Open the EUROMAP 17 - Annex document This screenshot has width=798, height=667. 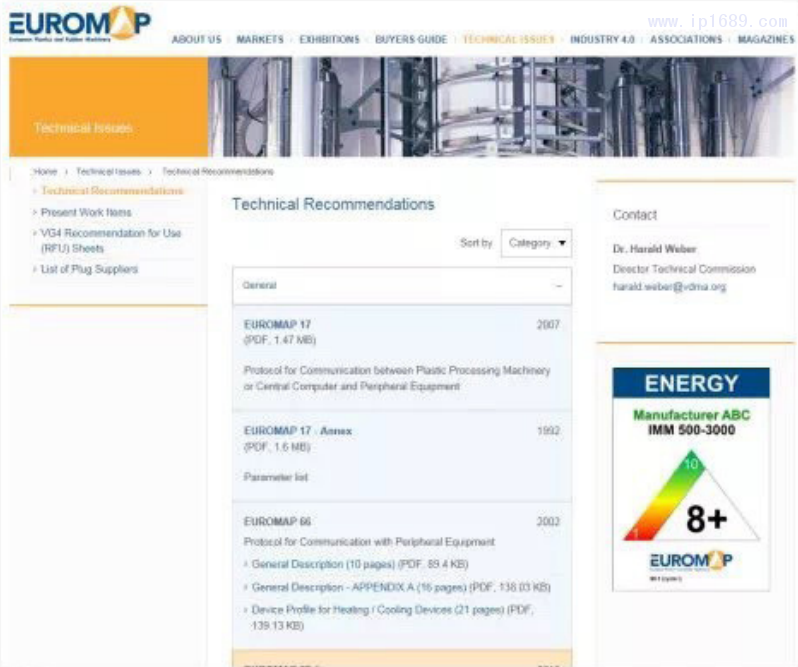point(298,431)
